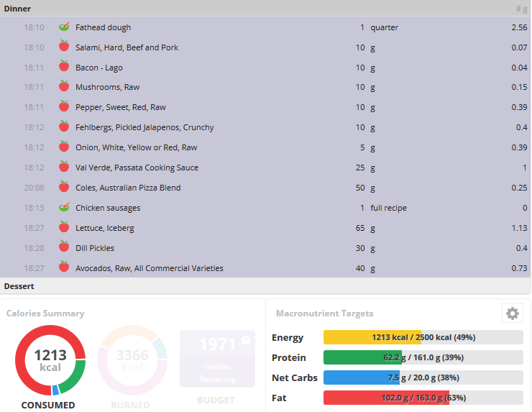Select the Coles, Australian Pizza Blend entry
This screenshot has height=412, width=532.
(265, 188)
